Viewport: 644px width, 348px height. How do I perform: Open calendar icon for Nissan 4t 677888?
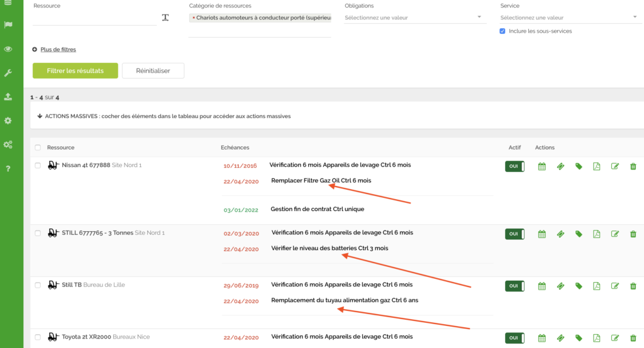[541, 166]
